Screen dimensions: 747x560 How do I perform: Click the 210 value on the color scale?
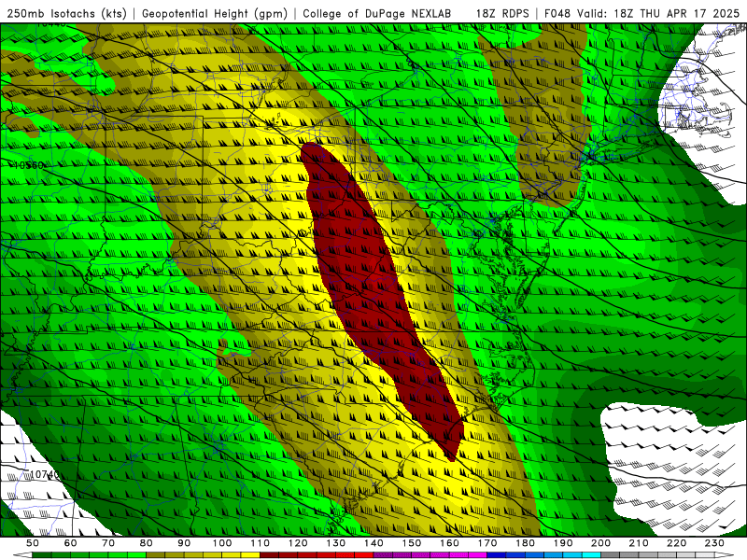click(639, 543)
